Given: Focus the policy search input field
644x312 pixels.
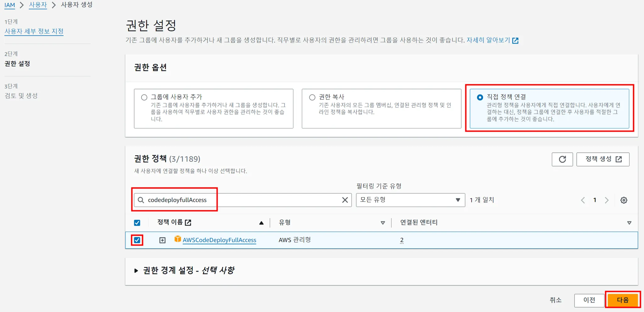Looking at the screenshot, I should click(x=243, y=200).
